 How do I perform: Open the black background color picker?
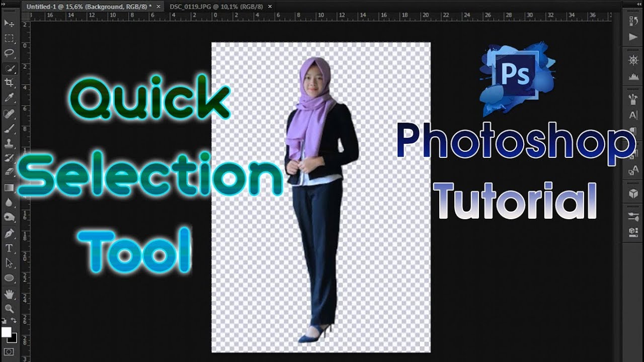coord(14,339)
